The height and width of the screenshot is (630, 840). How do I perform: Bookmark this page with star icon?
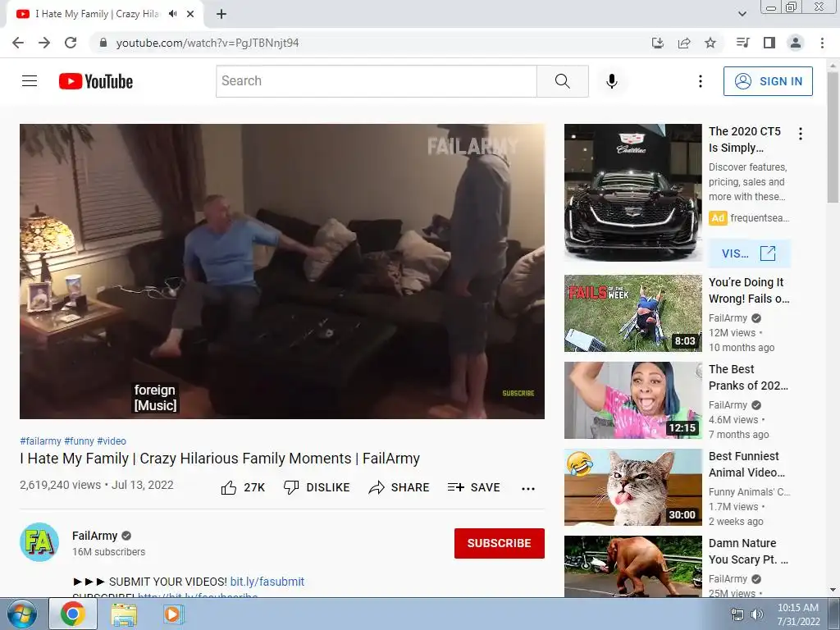coord(710,43)
